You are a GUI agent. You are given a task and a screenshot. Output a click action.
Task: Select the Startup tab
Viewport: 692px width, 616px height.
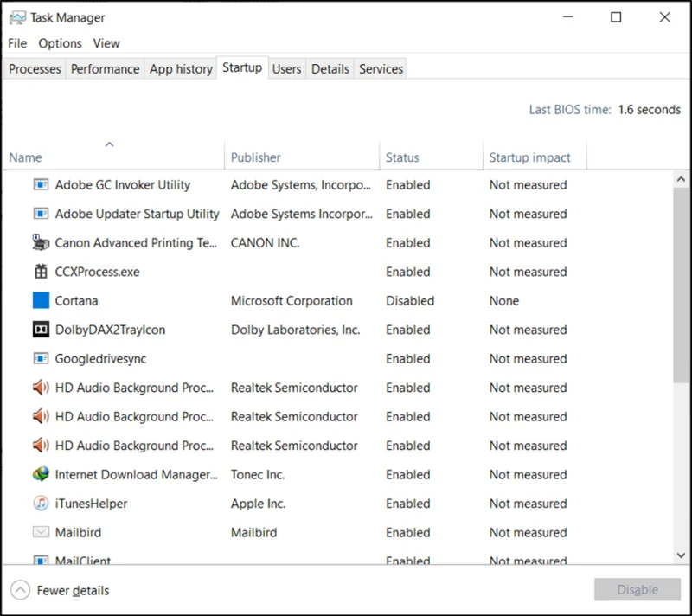pos(242,67)
